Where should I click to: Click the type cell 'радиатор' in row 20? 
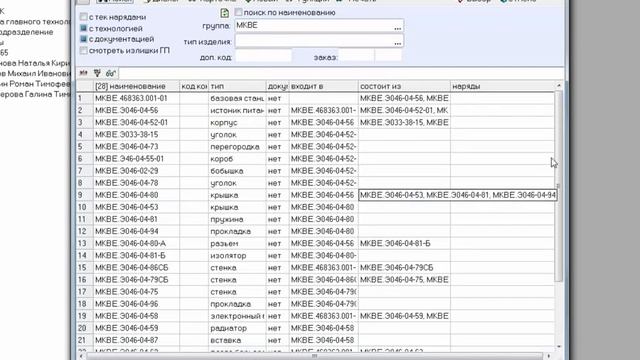pos(237,328)
